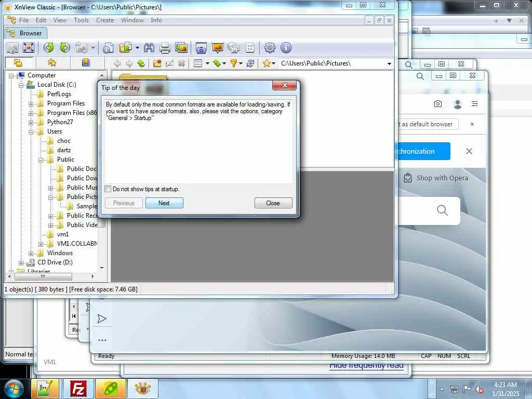The height and width of the screenshot is (399, 532).
Task: Switch to the folders tree panel icon
Action: (x=18, y=63)
